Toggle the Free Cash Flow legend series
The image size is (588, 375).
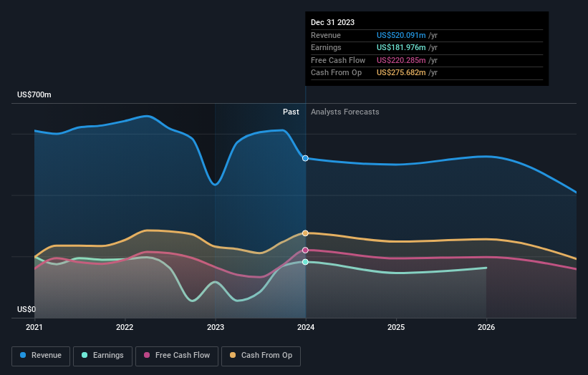pyautogui.click(x=177, y=356)
